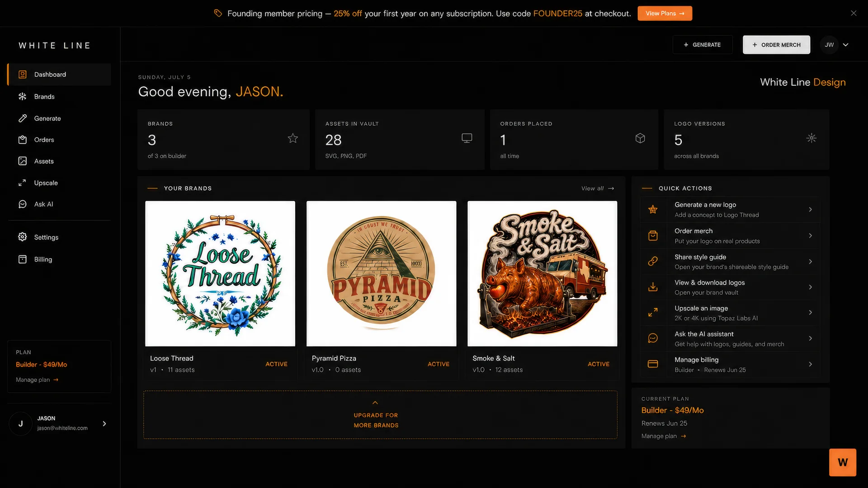Open Settings text in the sidebar
Image resolution: width=868 pixels, height=488 pixels.
coord(46,237)
